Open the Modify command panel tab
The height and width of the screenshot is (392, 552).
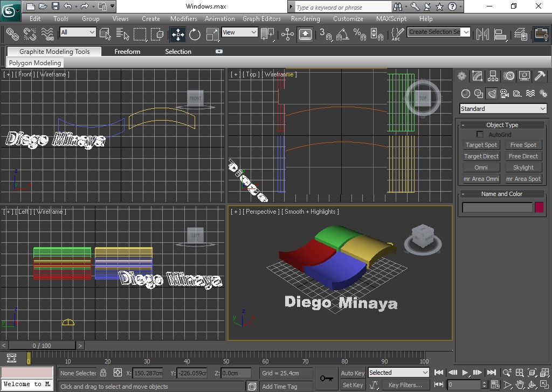coord(478,75)
